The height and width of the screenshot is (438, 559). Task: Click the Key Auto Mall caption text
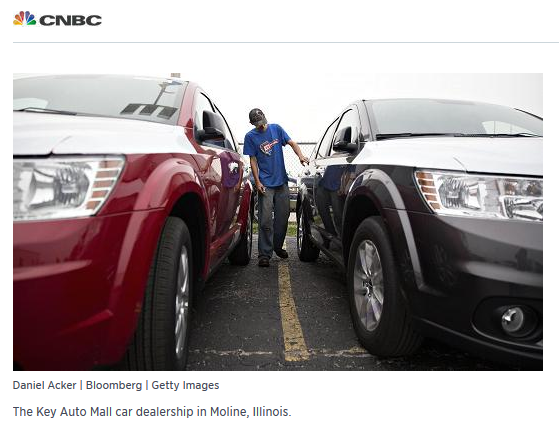pyautogui.click(x=152, y=412)
